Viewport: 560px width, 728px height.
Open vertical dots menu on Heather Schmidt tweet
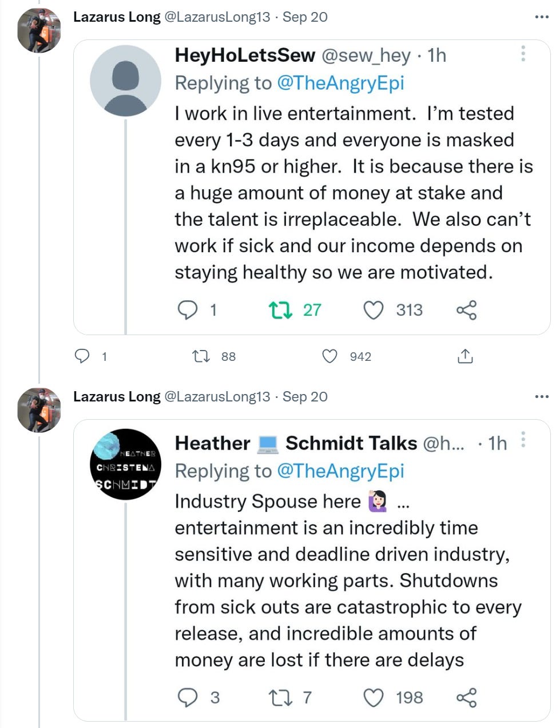523,440
